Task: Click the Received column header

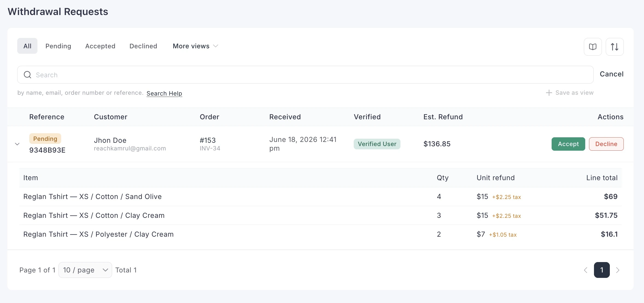Action: coord(285,117)
